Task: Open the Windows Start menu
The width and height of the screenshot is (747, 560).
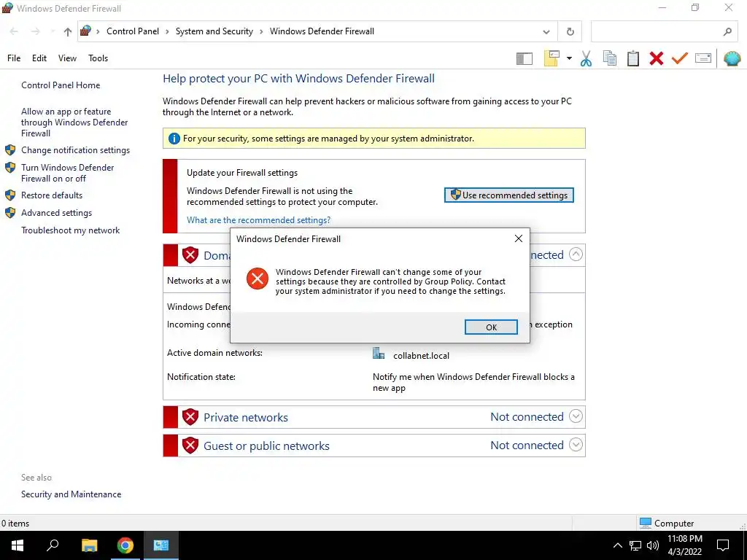Action: click(x=18, y=545)
